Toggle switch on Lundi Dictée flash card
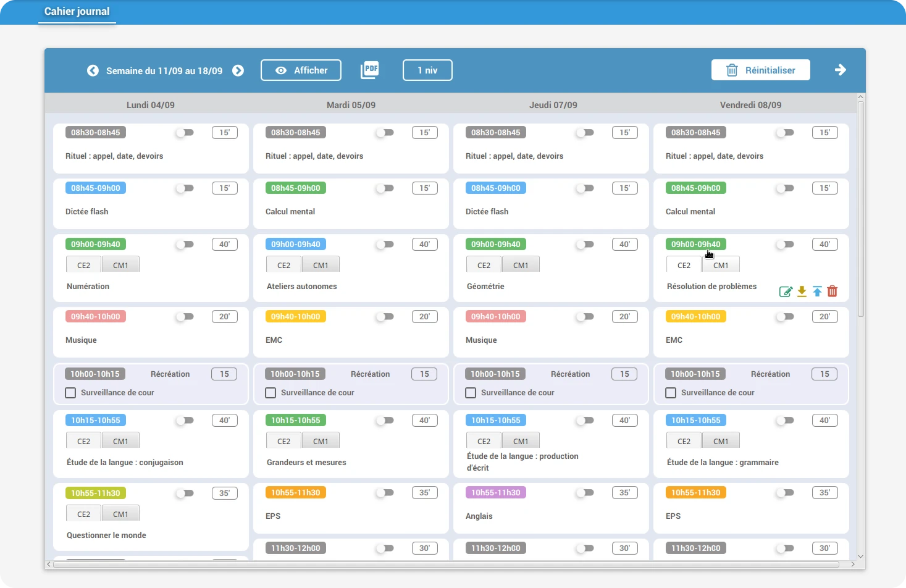 (x=185, y=188)
